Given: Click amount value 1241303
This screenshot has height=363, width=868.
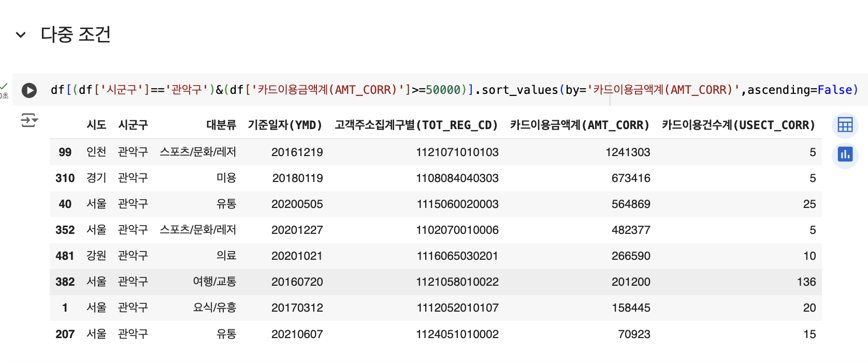Looking at the screenshot, I should point(628,152).
